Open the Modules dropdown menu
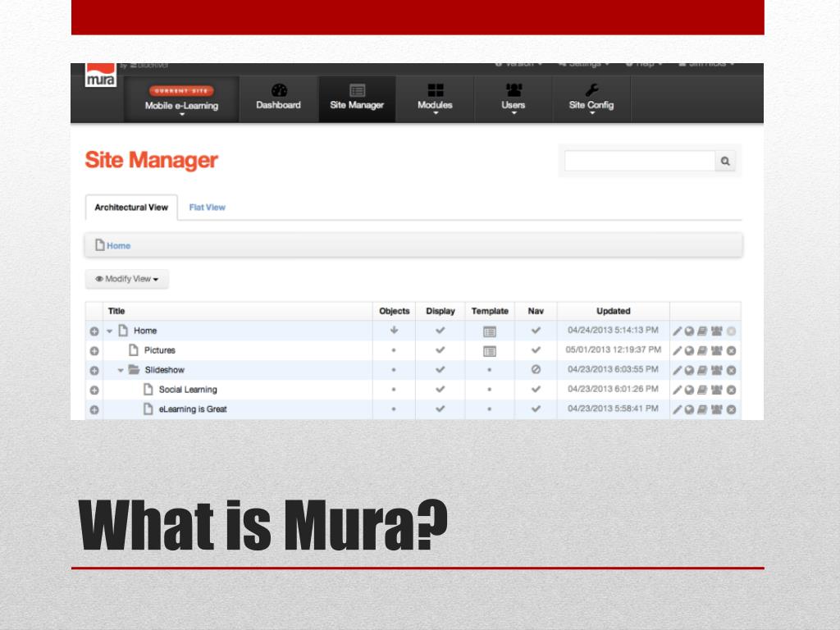This screenshot has height=630, width=840. [435, 98]
